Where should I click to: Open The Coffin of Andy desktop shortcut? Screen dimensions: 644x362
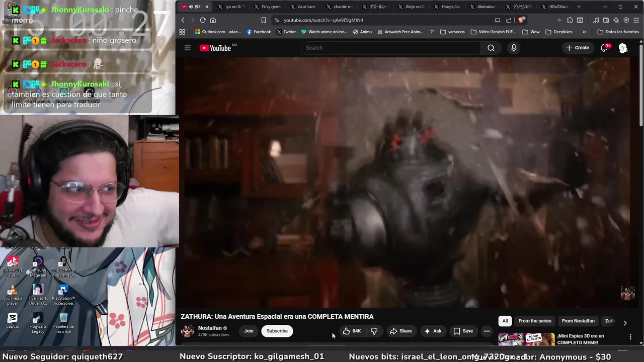tap(63, 266)
